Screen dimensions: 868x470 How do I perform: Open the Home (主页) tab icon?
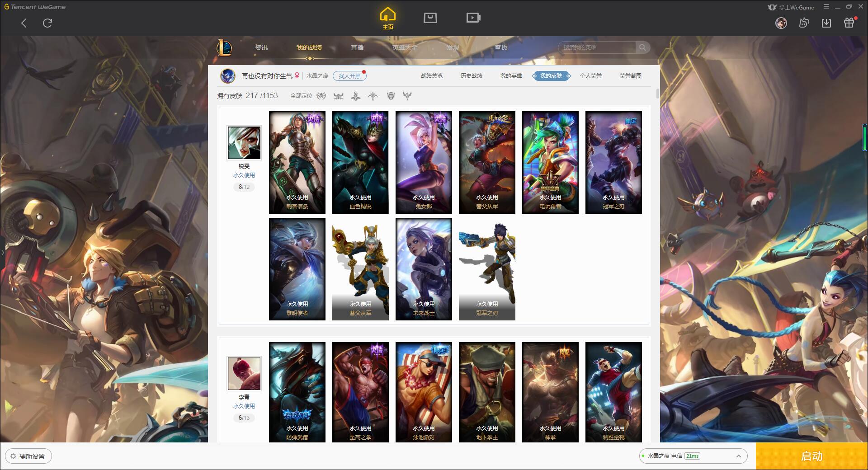(387, 19)
